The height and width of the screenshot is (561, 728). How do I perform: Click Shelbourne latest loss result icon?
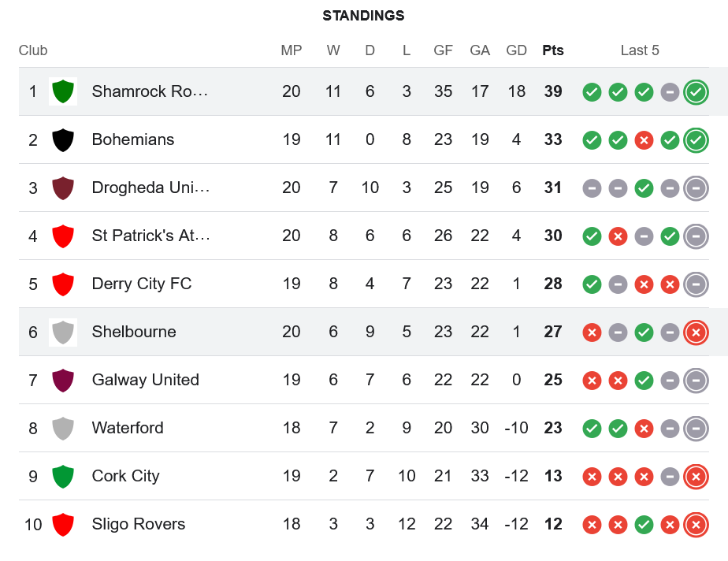(696, 332)
